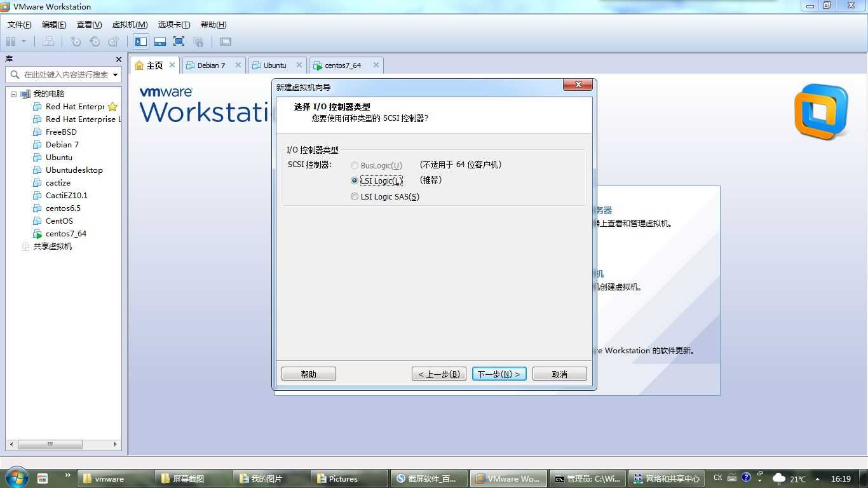Select Ubuntu in the library tree
The width and height of the screenshot is (868, 488).
[59, 157]
